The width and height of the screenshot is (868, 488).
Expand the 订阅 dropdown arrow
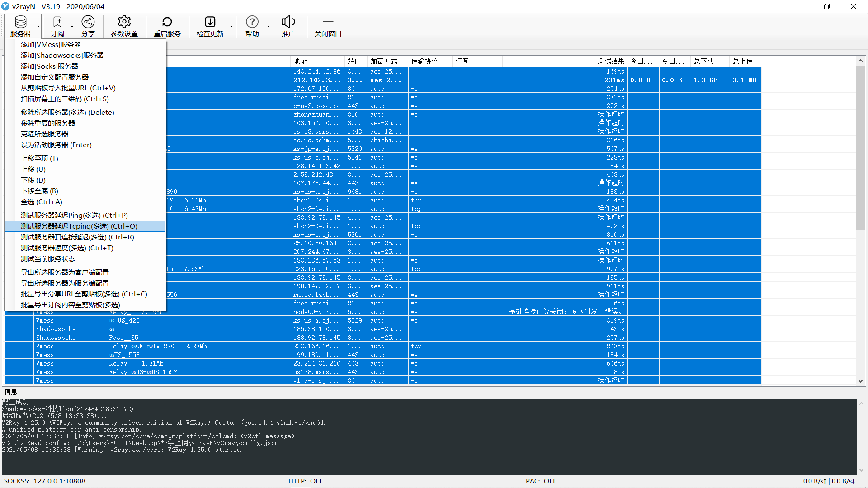click(72, 26)
